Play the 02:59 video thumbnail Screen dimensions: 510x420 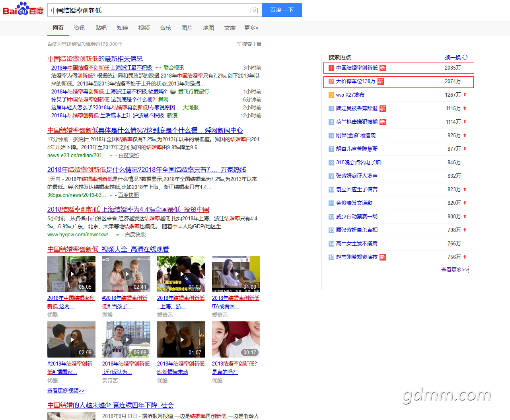pos(71,339)
